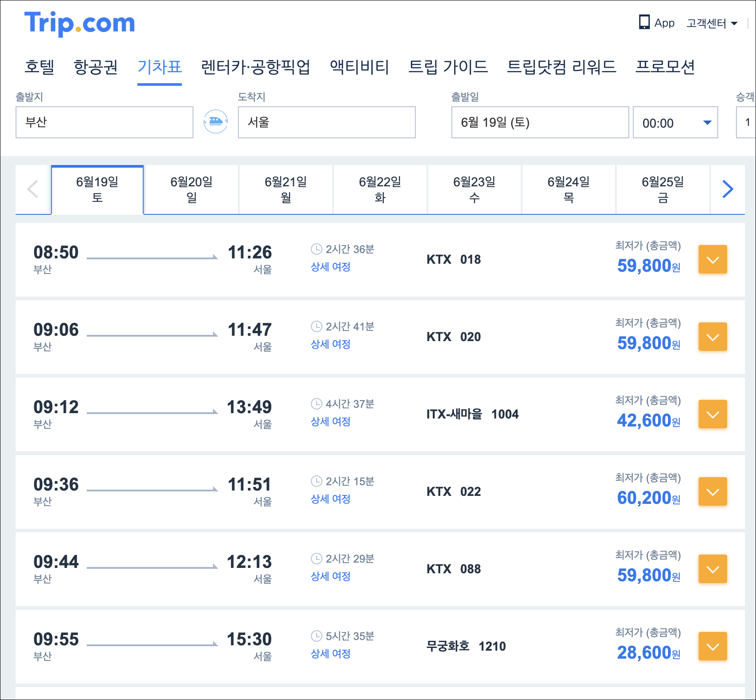Click the 도착지 field containing 서울
The image size is (756, 700).
[327, 122]
